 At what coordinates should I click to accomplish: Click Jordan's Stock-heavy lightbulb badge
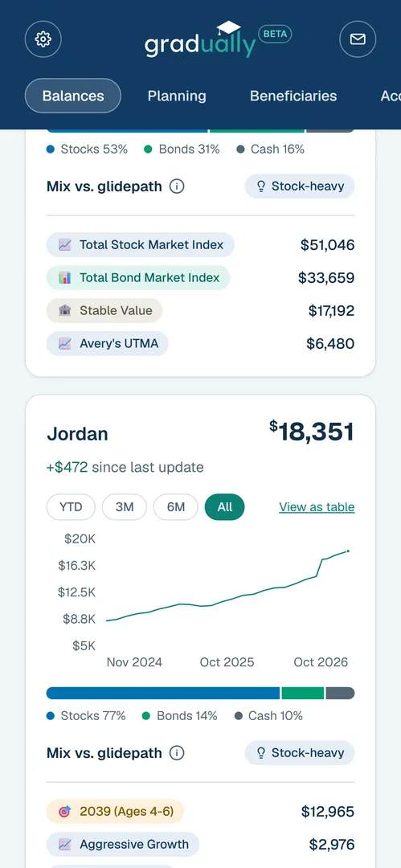coord(300,753)
